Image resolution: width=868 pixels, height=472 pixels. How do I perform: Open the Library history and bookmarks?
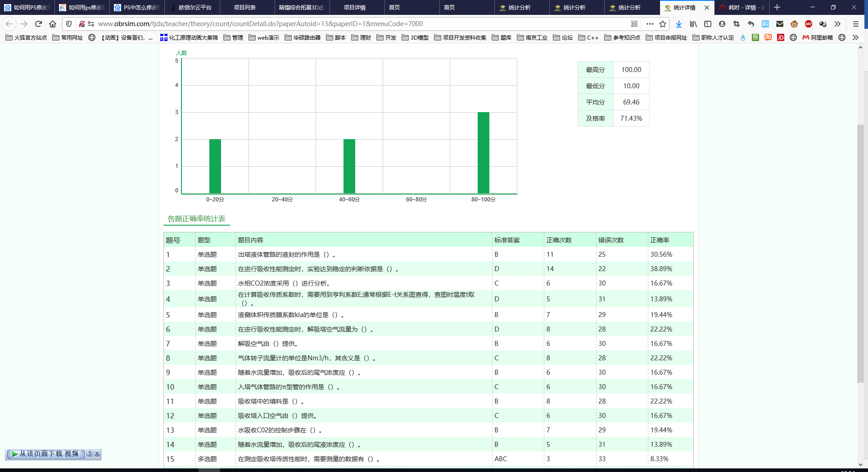click(693, 24)
